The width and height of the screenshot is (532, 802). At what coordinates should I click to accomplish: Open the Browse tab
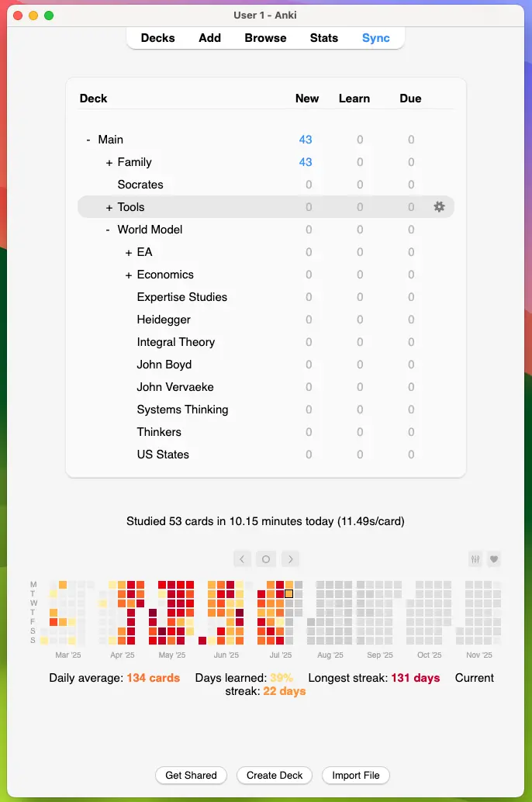(265, 38)
